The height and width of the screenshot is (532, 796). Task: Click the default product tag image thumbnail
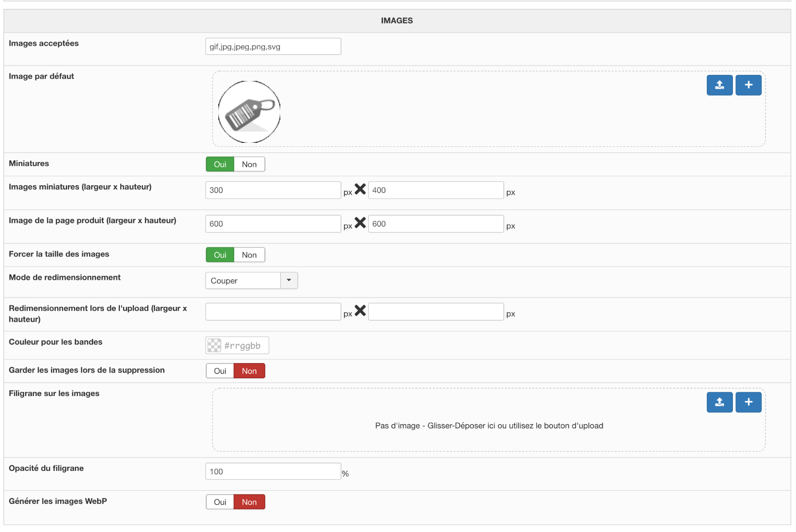[249, 112]
